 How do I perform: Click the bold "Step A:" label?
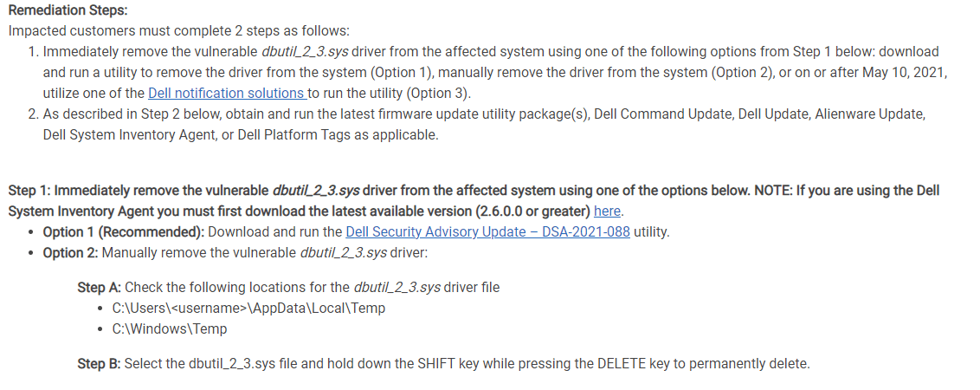click(x=99, y=288)
